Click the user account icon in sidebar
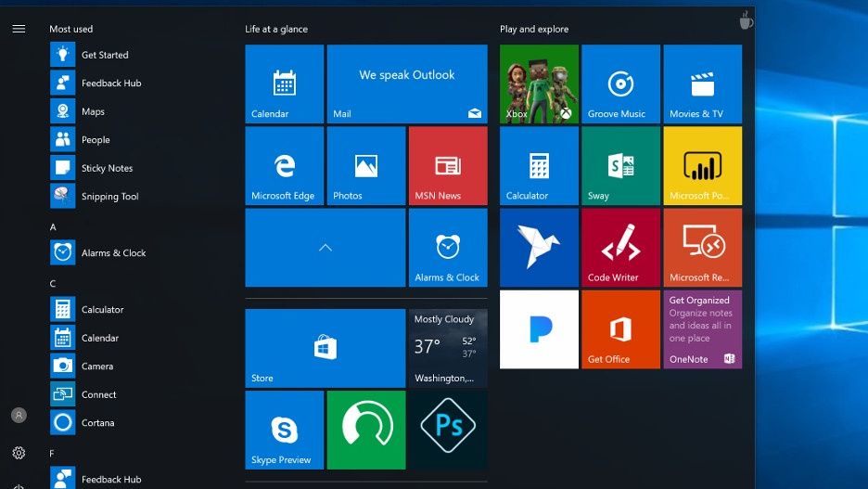The width and height of the screenshot is (868, 489). (19, 415)
